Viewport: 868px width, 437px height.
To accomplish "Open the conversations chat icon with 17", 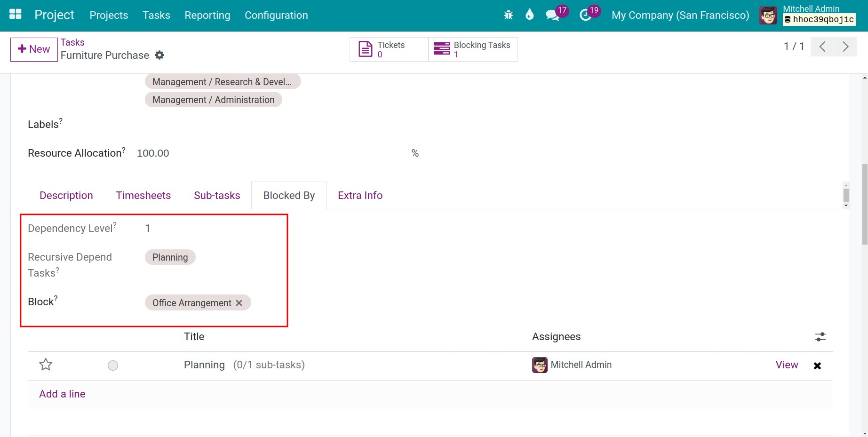I will click(x=553, y=15).
